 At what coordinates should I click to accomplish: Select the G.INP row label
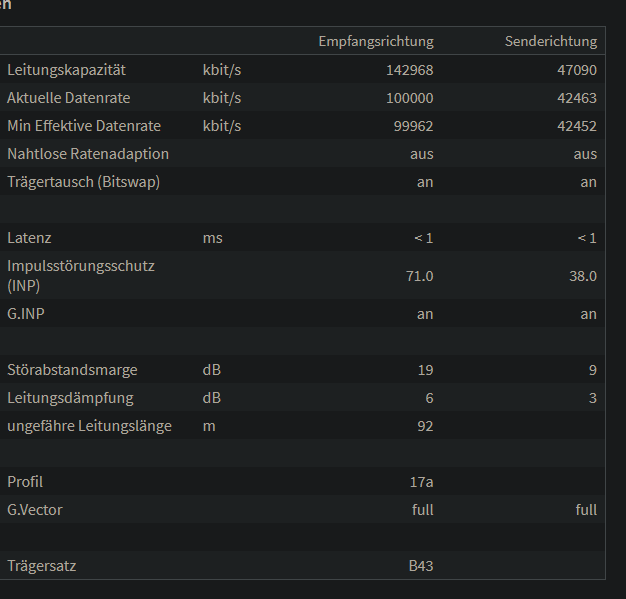(27, 314)
